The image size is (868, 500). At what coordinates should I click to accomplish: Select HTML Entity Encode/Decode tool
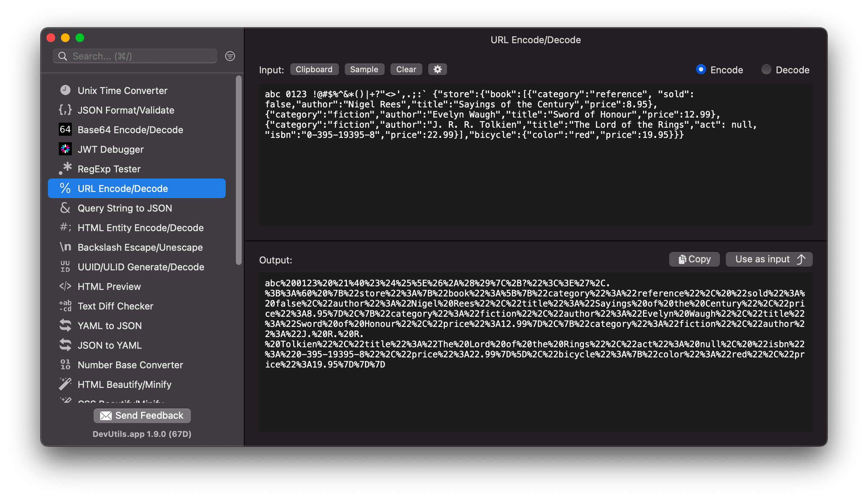(141, 228)
